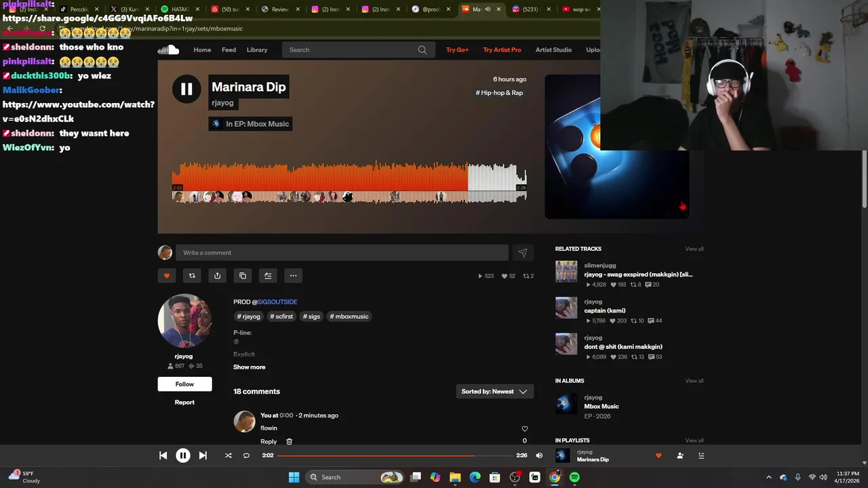
Task: Follow rjayog with the Follow button
Action: click(184, 384)
